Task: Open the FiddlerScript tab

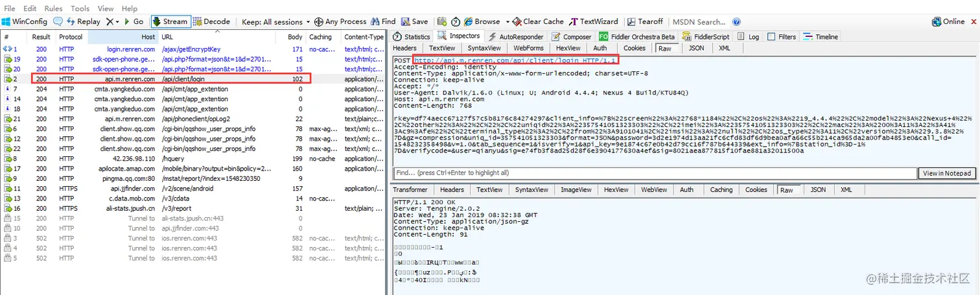Action: click(x=705, y=37)
